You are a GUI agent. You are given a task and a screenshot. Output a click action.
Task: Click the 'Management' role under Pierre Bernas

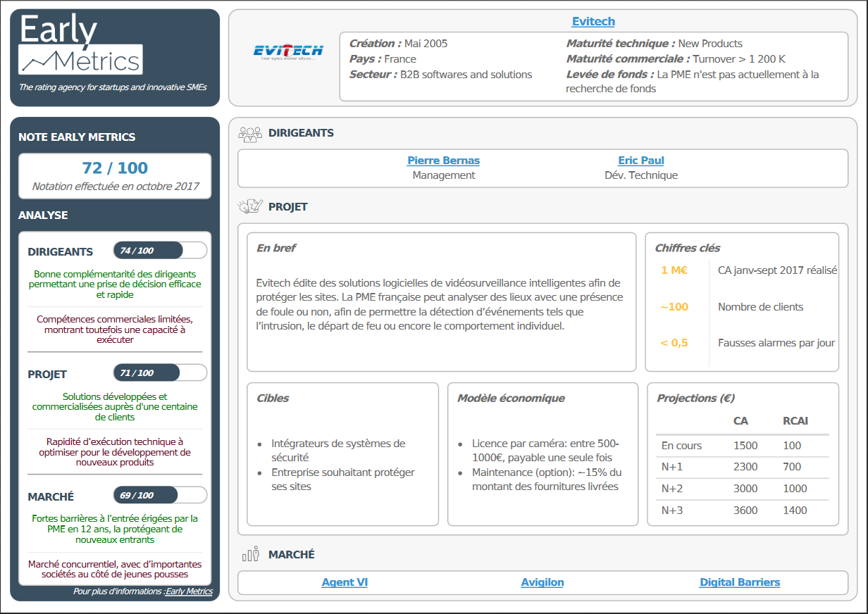coord(444,175)
